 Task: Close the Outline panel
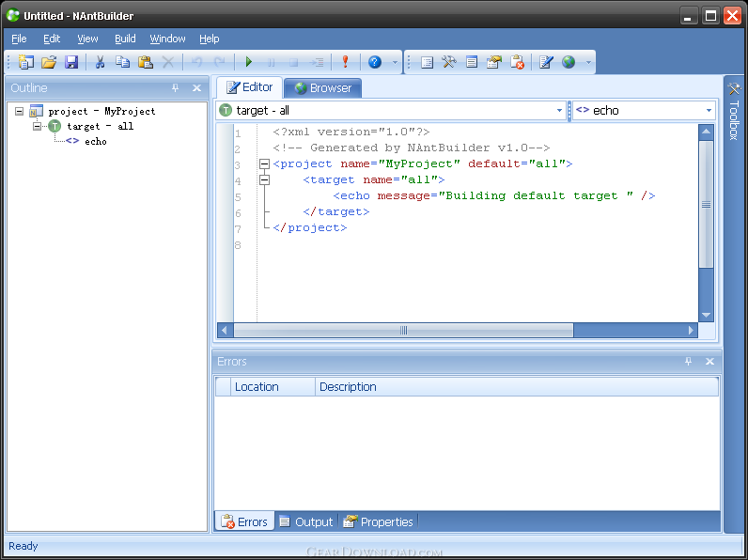pos(196,87)
